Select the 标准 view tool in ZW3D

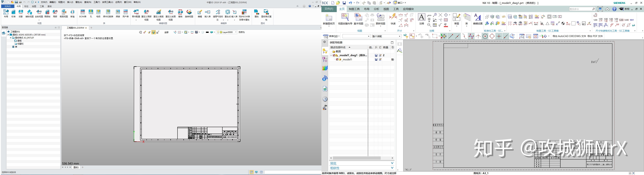tap(13, 13)
